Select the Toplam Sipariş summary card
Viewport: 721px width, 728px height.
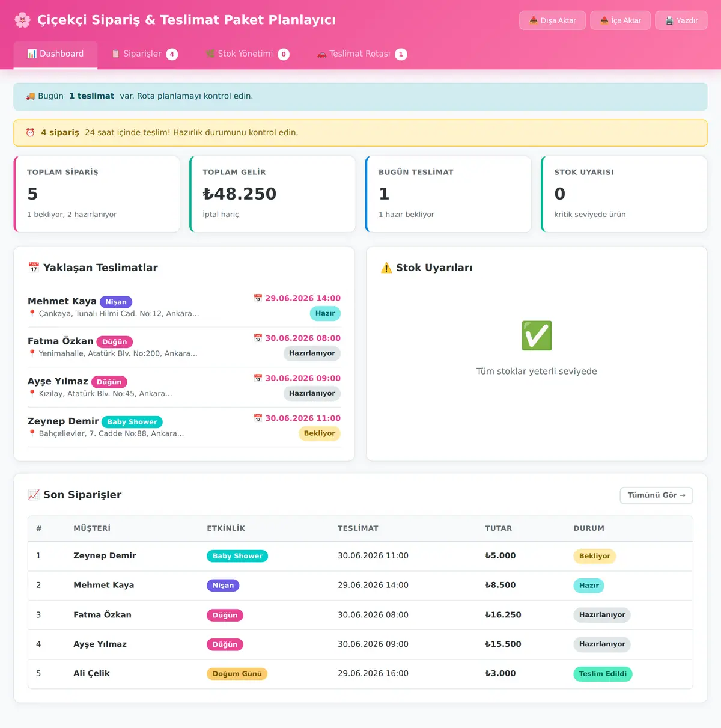(97, 194)
